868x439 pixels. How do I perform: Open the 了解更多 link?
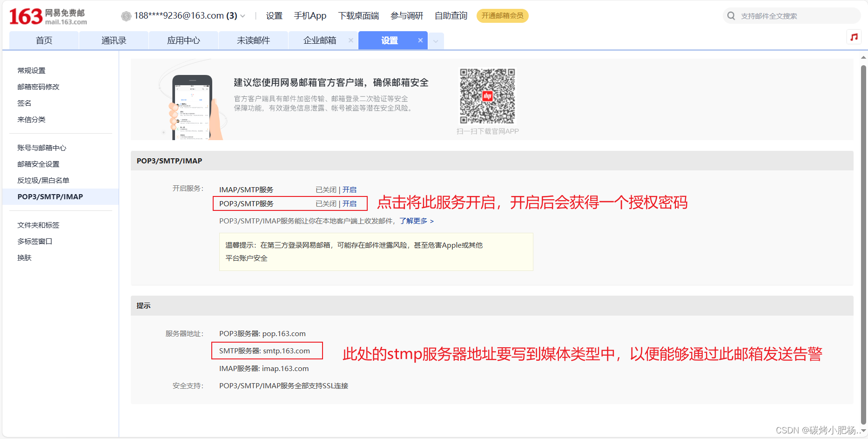click(x=417, y=221)
